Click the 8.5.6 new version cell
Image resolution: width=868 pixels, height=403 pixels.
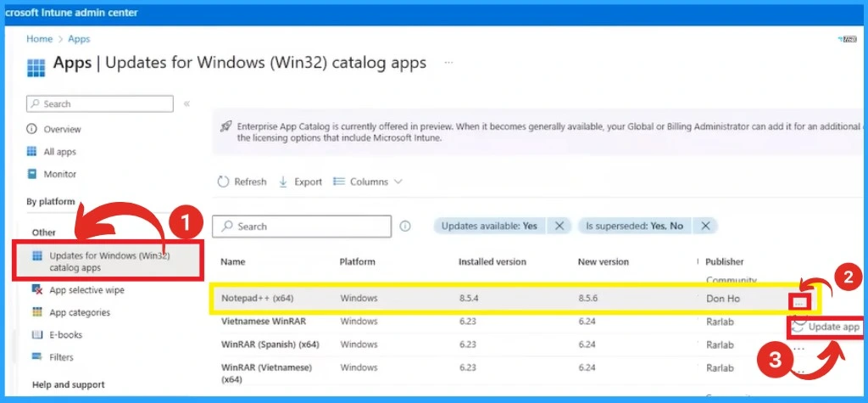587,299
